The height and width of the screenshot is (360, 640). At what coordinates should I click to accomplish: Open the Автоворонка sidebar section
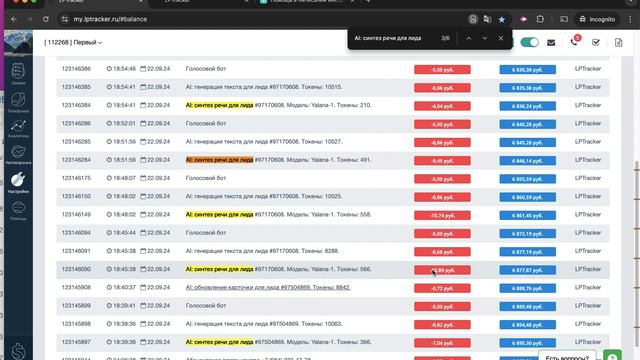tap(18, 155)
